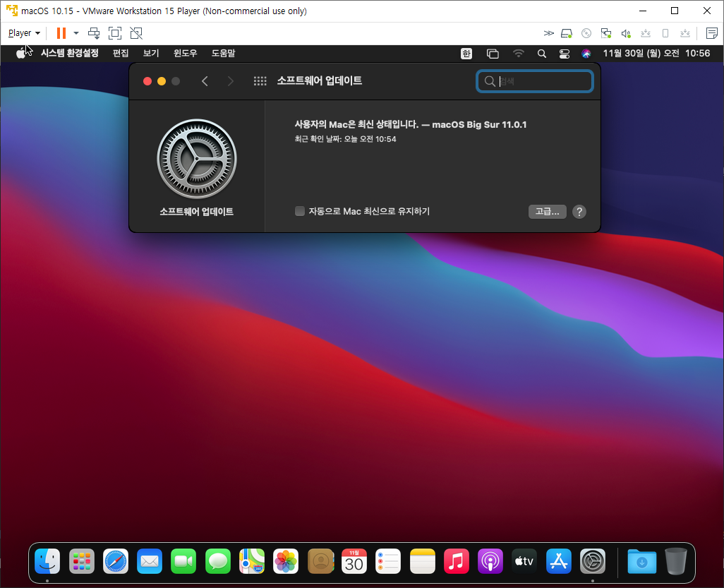Launch Music app from the Dock
724x588 pixels.
(x=456, y=561)
